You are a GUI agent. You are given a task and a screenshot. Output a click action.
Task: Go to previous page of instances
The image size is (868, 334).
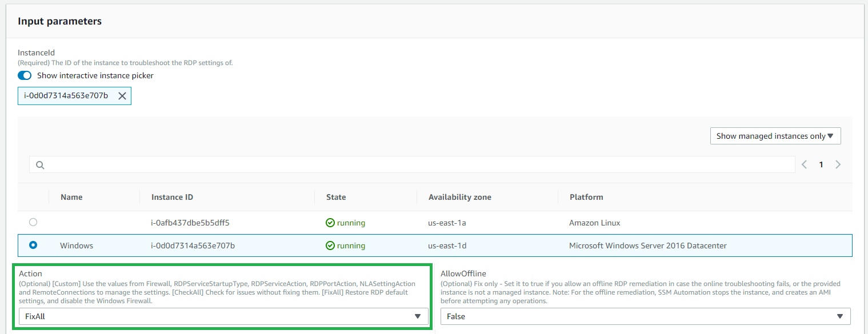click(x=804, y=164)
